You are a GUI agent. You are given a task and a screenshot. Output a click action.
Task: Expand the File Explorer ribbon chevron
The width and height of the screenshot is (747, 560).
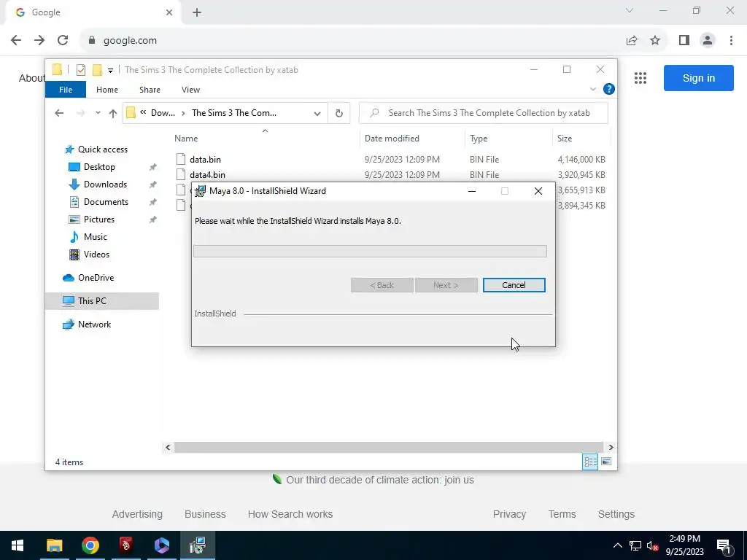(x=592, y=89)
